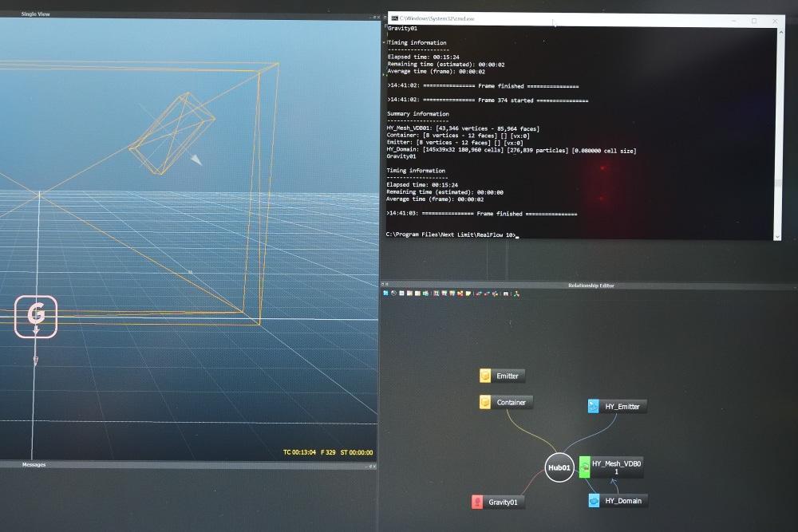Click the cmd window scrollbar up arrow
The image size is (798, 532).
tap(780, 32)
